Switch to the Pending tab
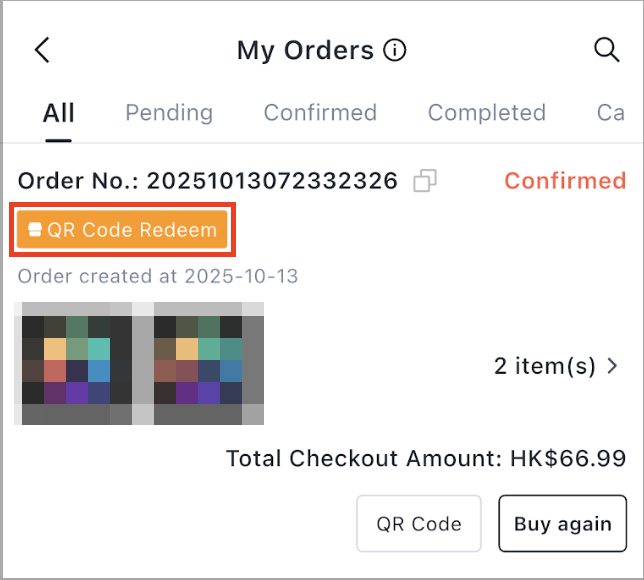Screen dimensions: 644x580 click(169, 113)
